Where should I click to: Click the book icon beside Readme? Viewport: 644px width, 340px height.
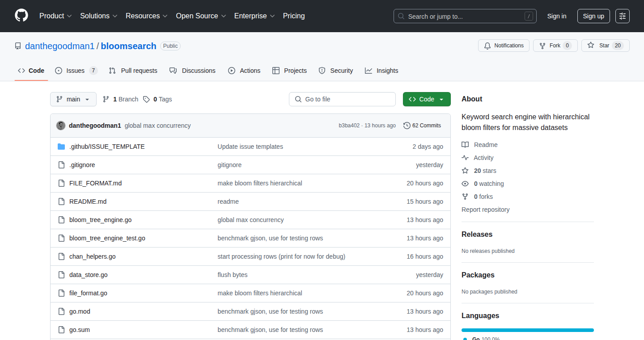[x=465, y=145]
